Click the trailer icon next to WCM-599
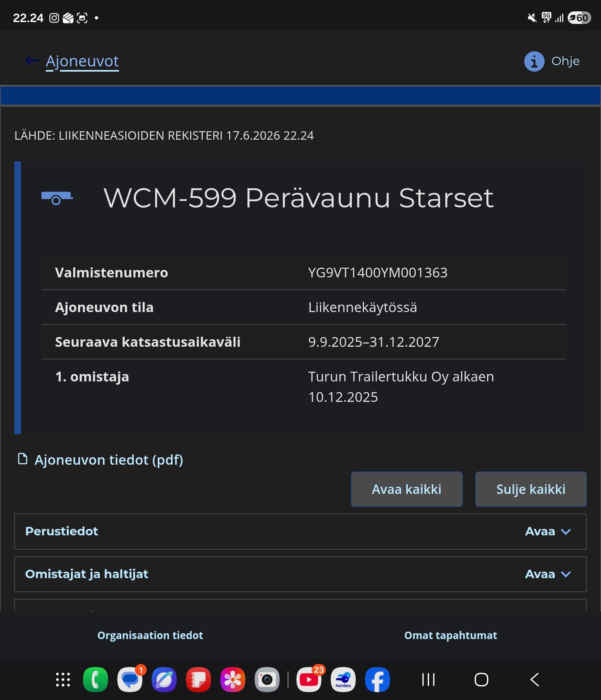Viewport: 601px width, 700px height. click(57, 198)
